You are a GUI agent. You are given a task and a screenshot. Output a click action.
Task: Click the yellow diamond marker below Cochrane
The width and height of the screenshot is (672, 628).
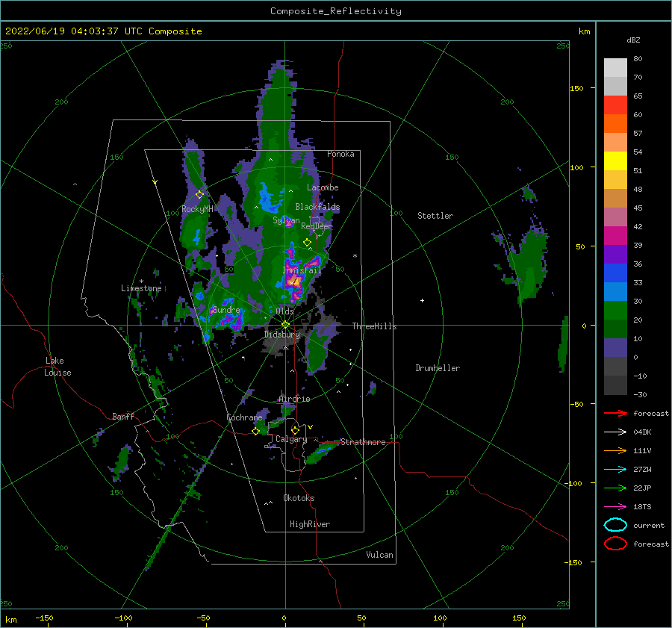click(255, 432)
